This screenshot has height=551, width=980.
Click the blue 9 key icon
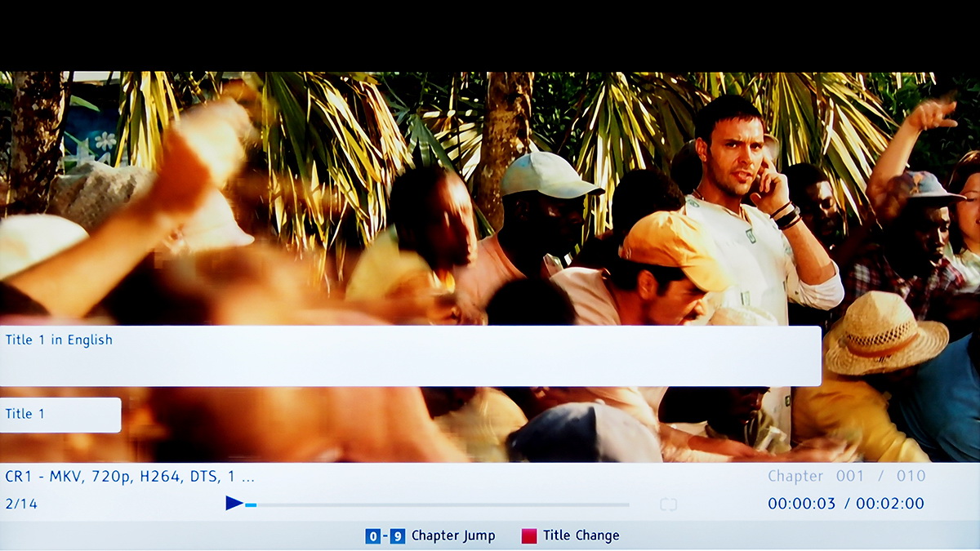click(x=398, y=536)
